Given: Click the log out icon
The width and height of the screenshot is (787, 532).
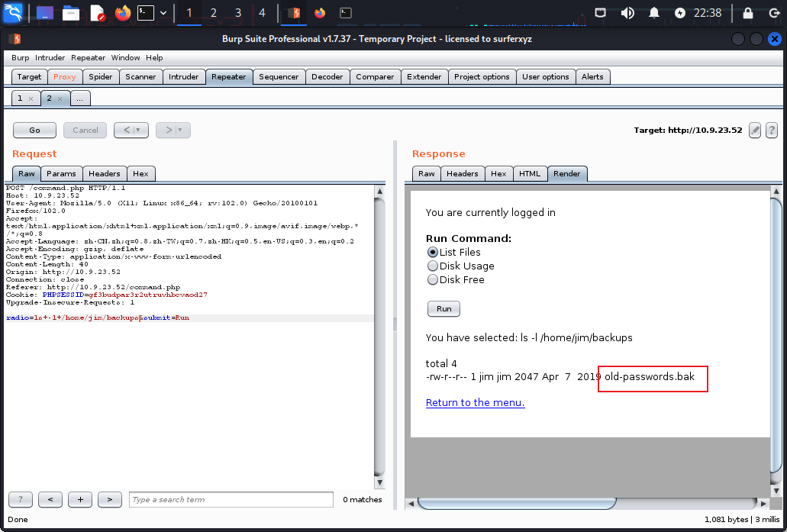Looking at the screenshot, I should (775, 13).
